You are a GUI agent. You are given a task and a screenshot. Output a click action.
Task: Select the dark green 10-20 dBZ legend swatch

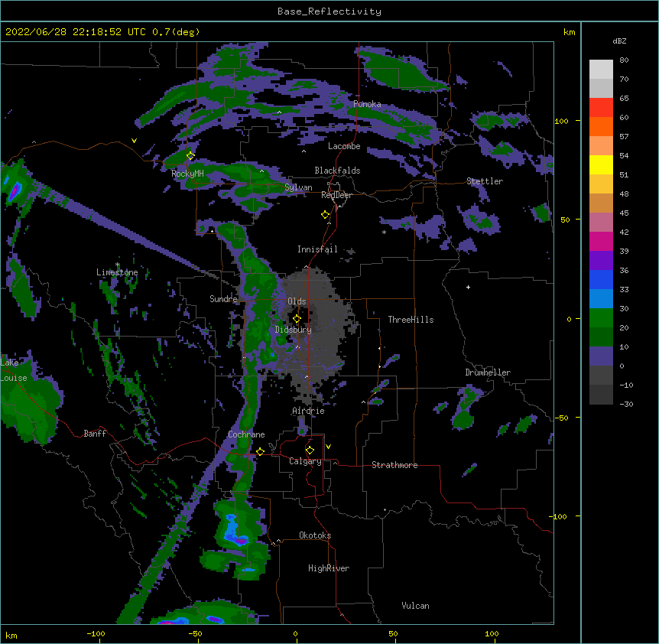pos(601,337)
